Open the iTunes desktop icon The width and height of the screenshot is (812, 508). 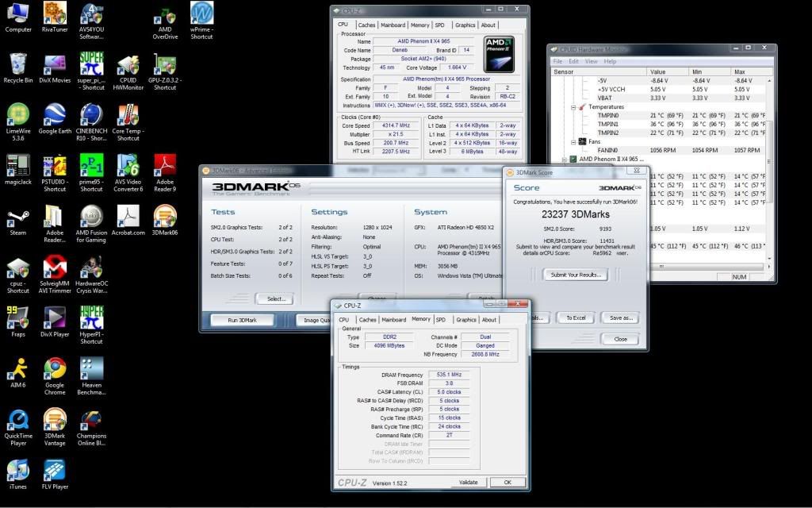18,475
